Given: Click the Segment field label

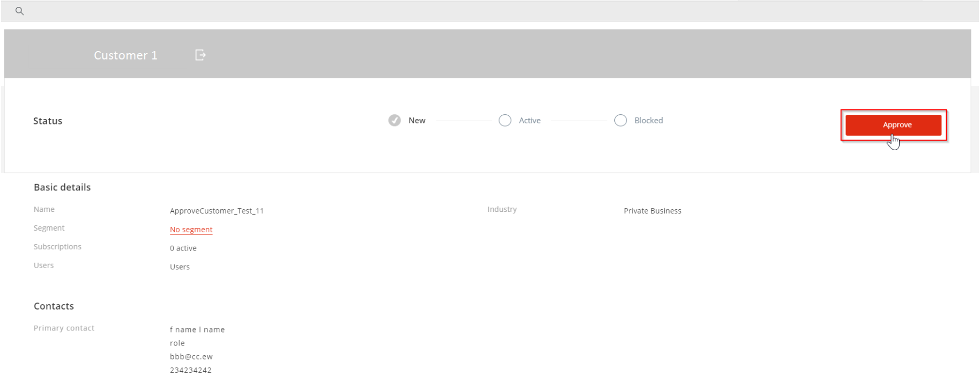Looking at the screenshot, I should pyautogui.click(x=49, y=228).
